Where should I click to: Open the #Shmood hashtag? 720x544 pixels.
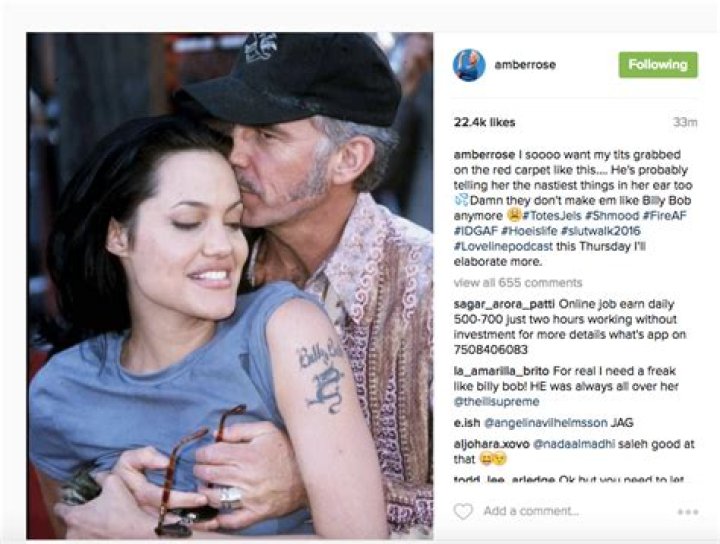[x=612, y=215]
